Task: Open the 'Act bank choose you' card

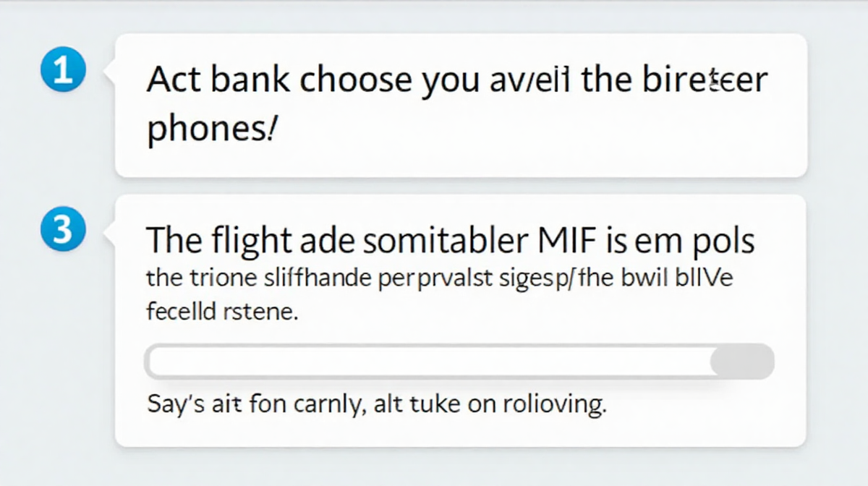Action: pos(461,105)
